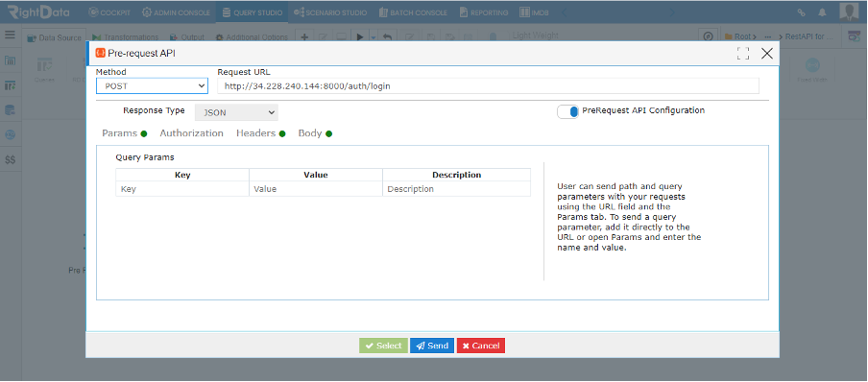The width and height of the screenshot is (868, 382).
Task: Click the second table sidebar icon
Action: (x=10, y=85)
